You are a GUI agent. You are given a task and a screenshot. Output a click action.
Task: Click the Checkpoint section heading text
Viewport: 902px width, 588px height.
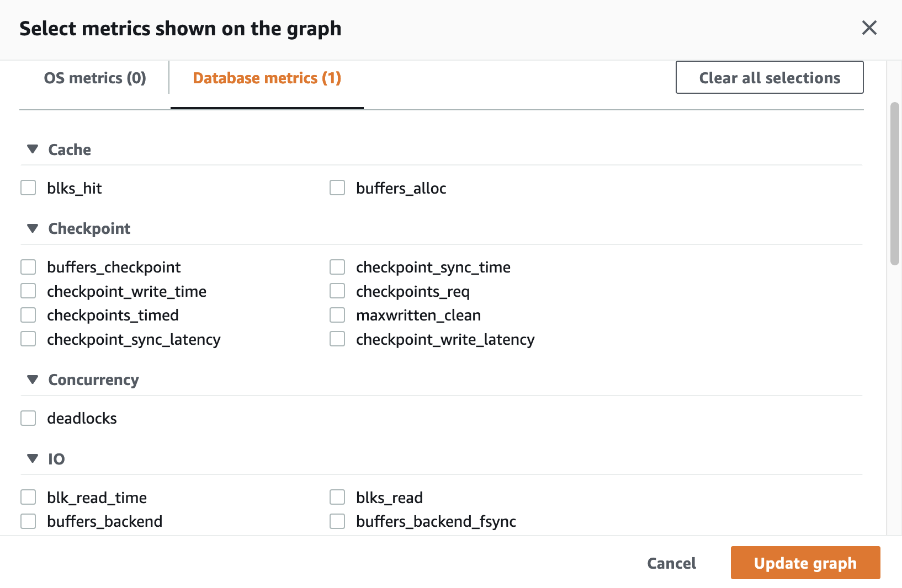coord(89,229)
